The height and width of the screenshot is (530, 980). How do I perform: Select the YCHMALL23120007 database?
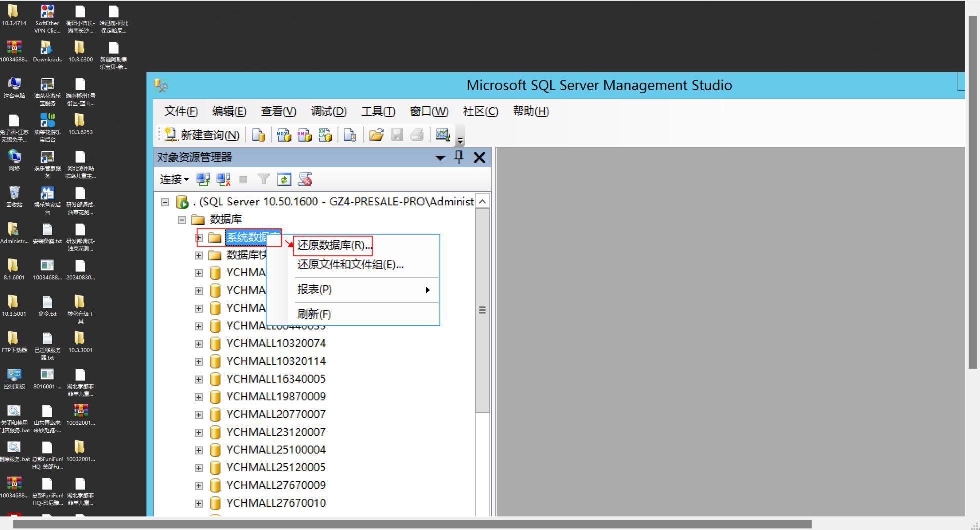click(x=276, y=432)
